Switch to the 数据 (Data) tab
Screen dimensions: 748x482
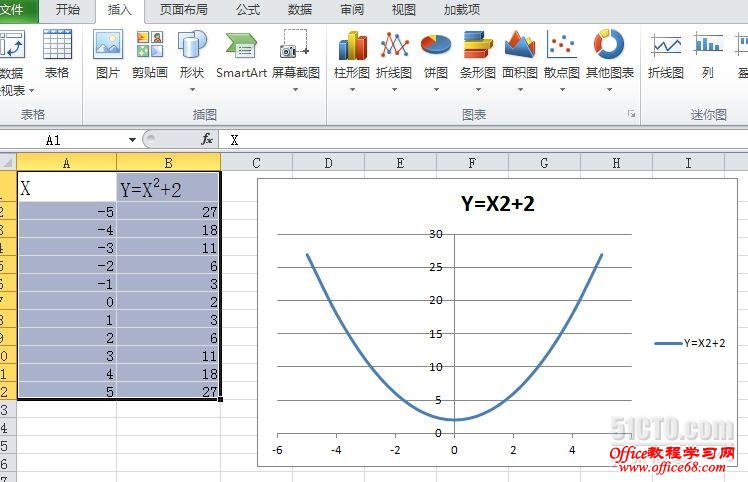[x=300, y=10]
